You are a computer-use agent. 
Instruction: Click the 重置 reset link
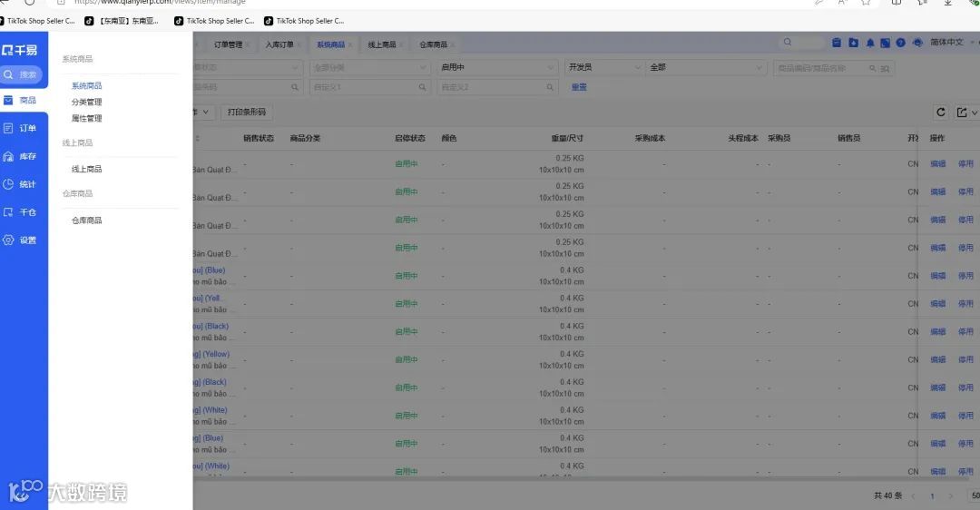(x=579, y=87)
